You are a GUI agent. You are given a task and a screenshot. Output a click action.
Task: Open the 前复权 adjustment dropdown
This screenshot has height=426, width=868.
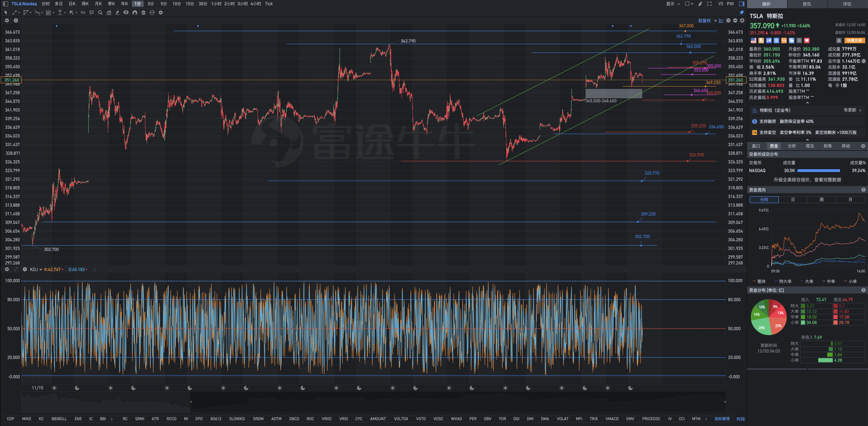(707, 21)
